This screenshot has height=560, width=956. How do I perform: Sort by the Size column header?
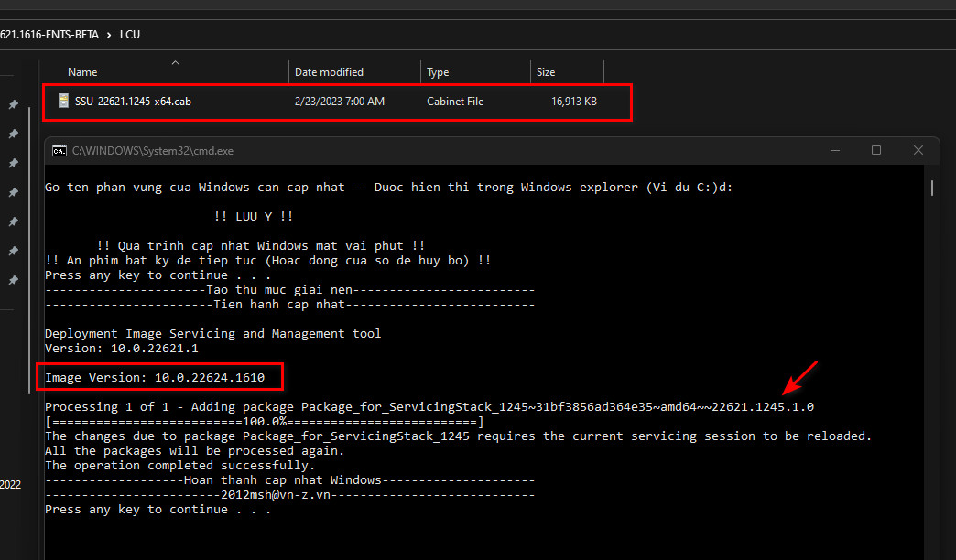546,72
